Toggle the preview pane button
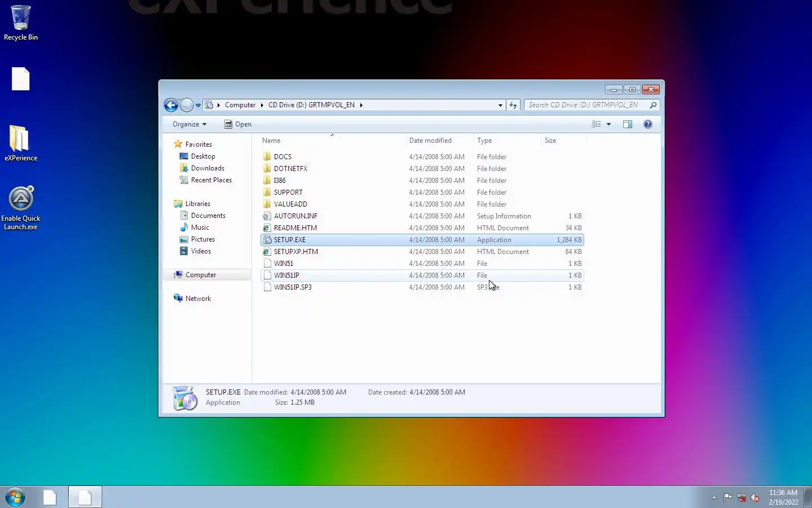 tap(628, 124)
